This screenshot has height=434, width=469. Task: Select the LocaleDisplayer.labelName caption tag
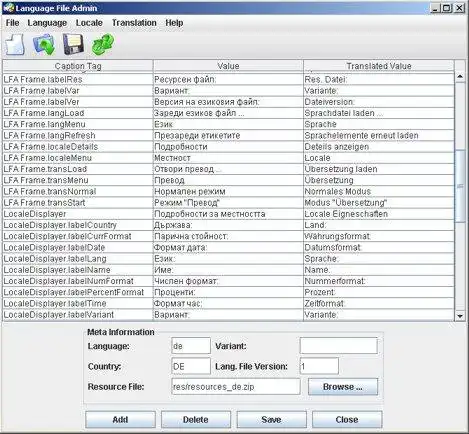click(57, 270)
